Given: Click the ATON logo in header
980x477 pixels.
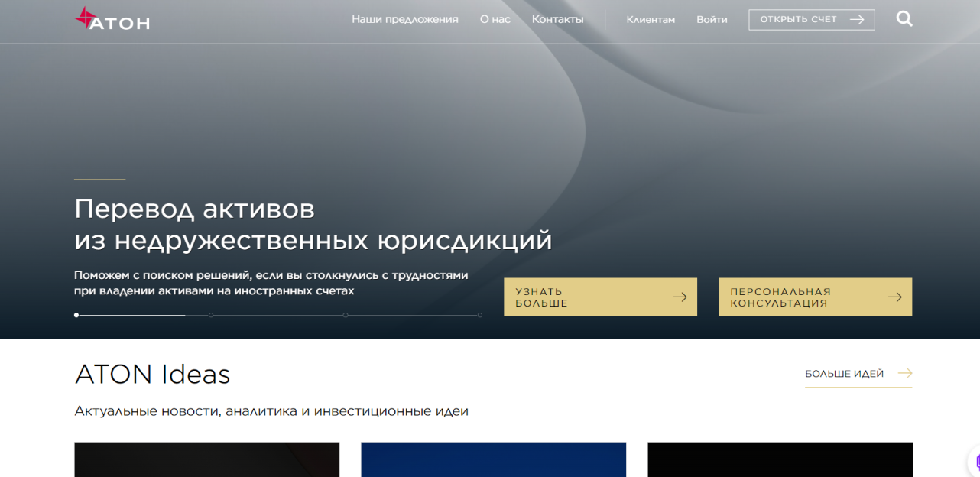Looking at the screenshot, I should (x=112, y=19).
